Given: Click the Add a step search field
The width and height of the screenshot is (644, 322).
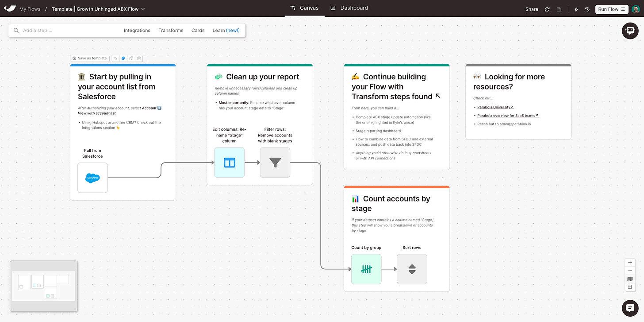Looking at the screenshot, I should click(69, 31).
